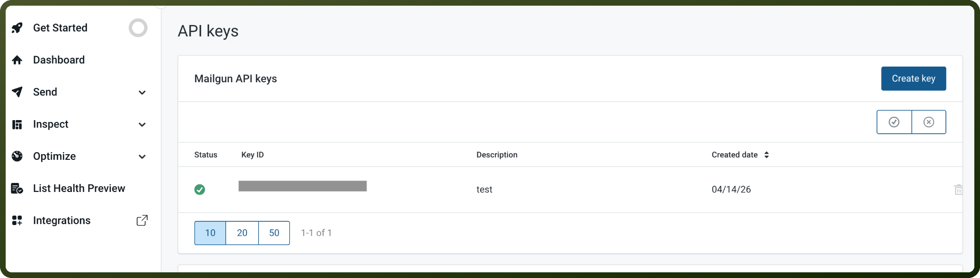Open List Health Preview page
The image size is (980, 278).
tap(79, 189)
